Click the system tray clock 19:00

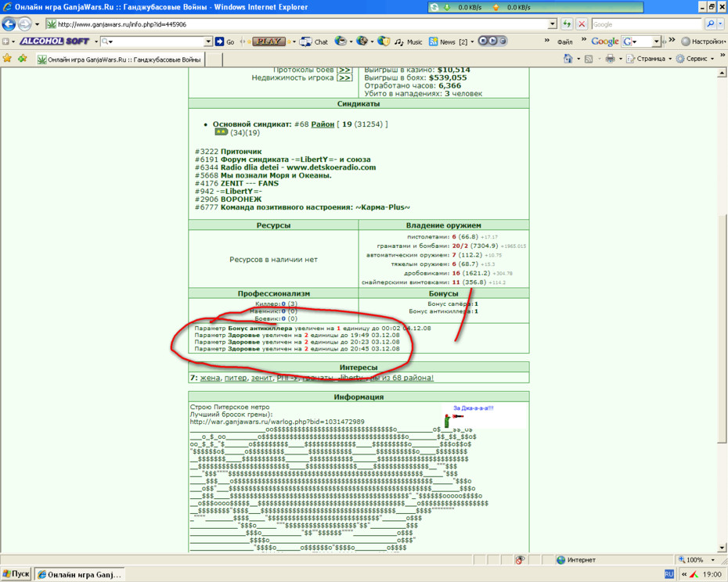point(712,574)
